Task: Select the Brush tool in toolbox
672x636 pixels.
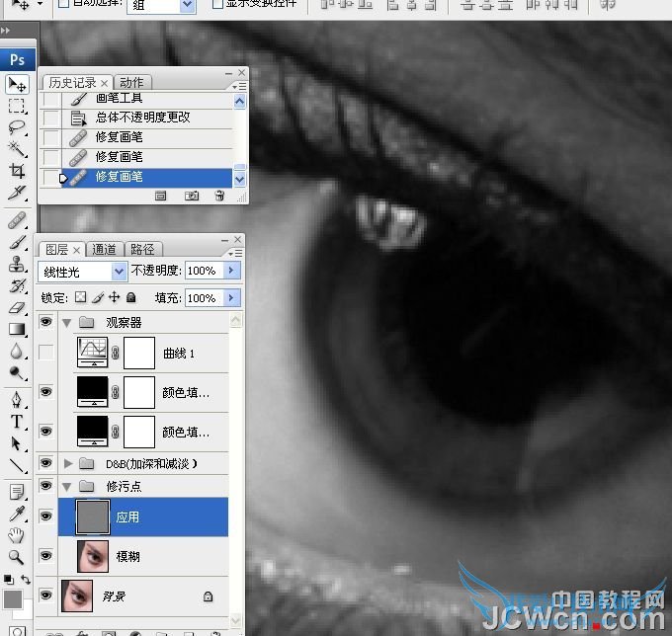Action: pos(17,242)
